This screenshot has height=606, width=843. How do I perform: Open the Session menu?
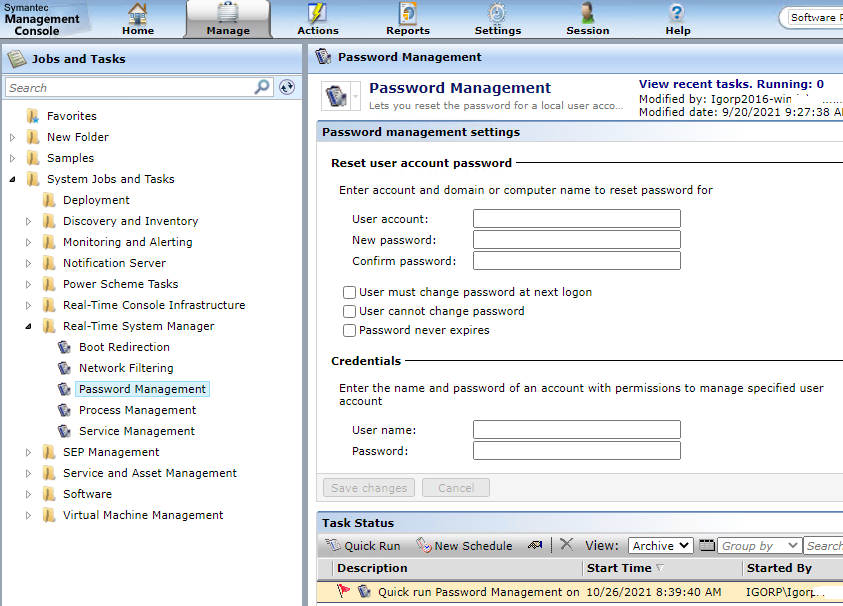[588, 19]
